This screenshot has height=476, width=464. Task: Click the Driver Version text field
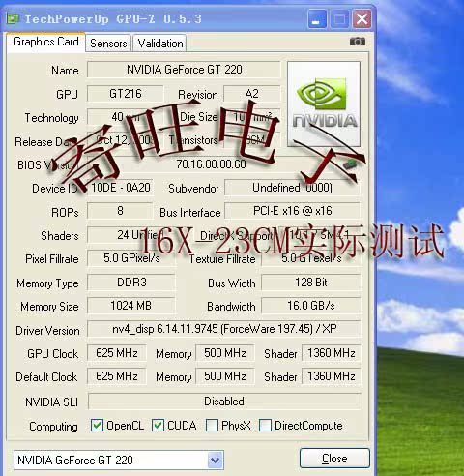click(x=224, y=329)
